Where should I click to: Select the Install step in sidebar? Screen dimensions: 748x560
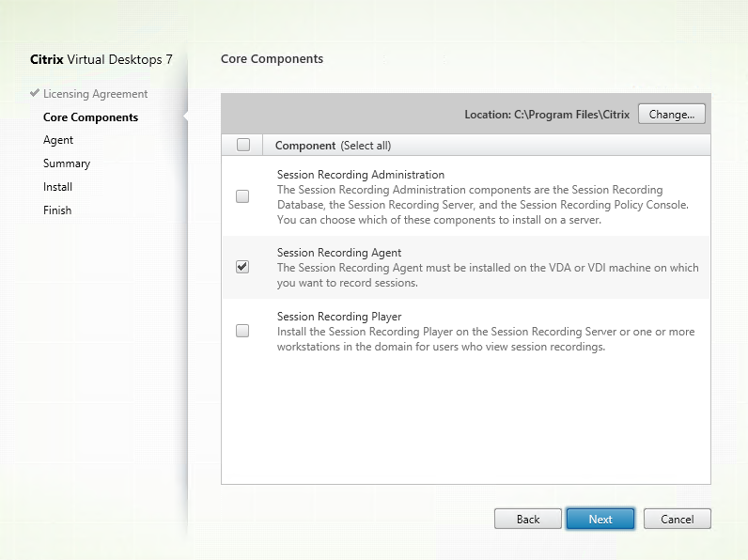click(x=57, y=187)
